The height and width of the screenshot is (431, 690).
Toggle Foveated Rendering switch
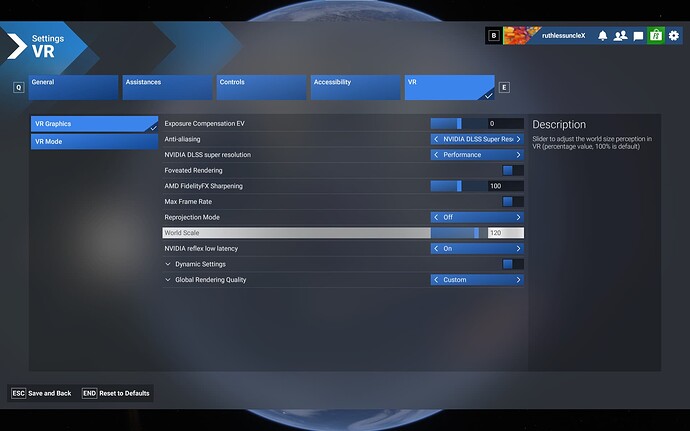(x=508, y=170)
